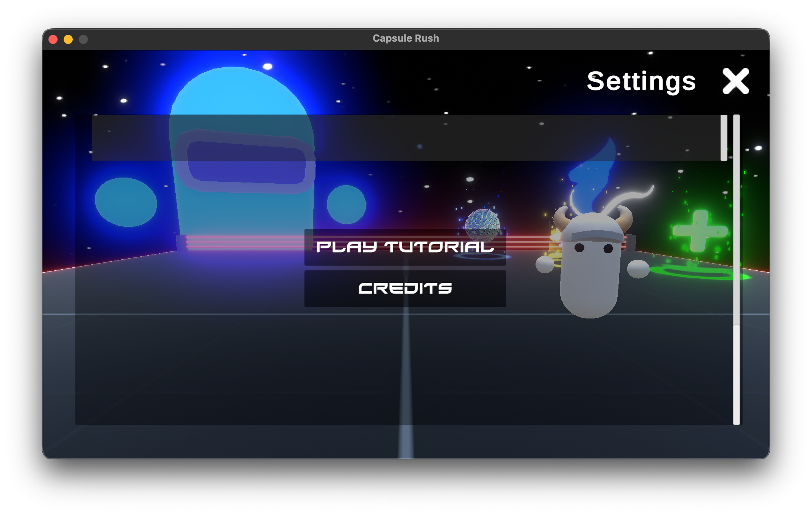Minimize window with the yellow button
The height and width of the screenshot is (515, 812).
(68, 39)
